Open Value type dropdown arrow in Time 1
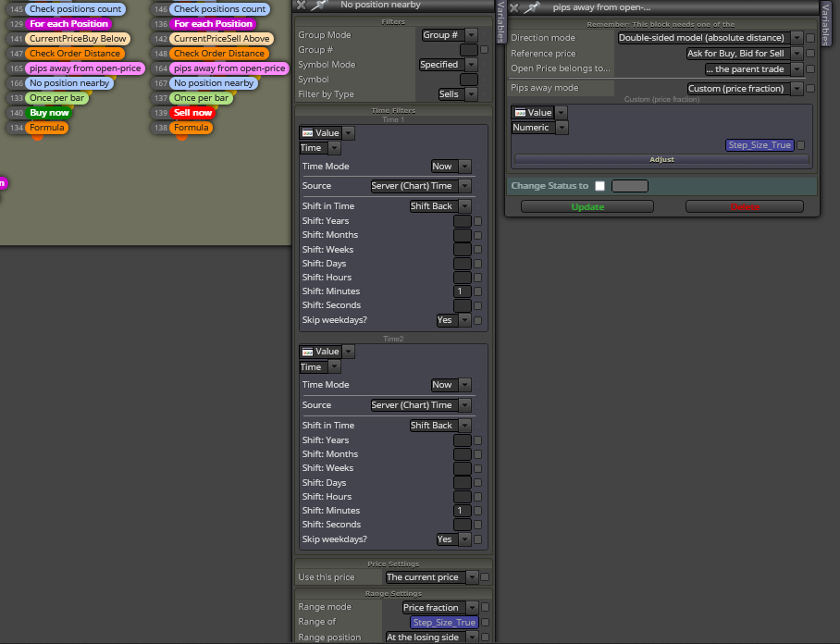This screenshot has height=644, width=840. click(x=348, y=133)
